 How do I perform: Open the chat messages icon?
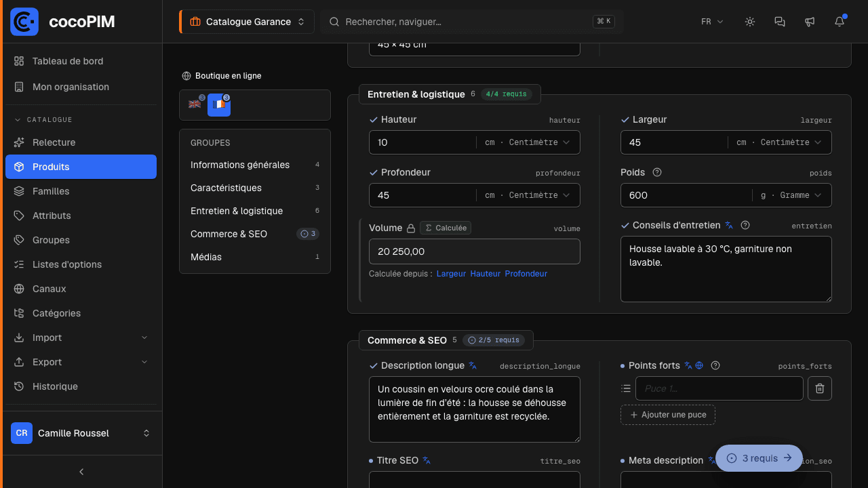coord(780,22)
